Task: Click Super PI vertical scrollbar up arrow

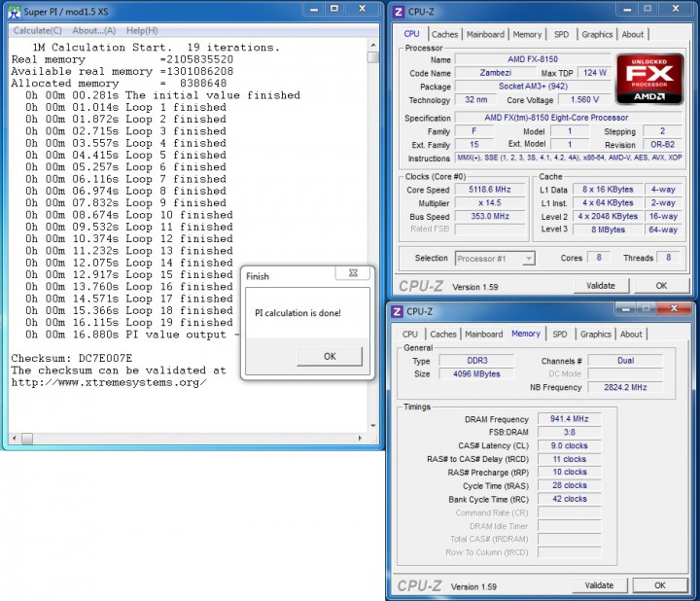Action: click(x=373, y=45)
